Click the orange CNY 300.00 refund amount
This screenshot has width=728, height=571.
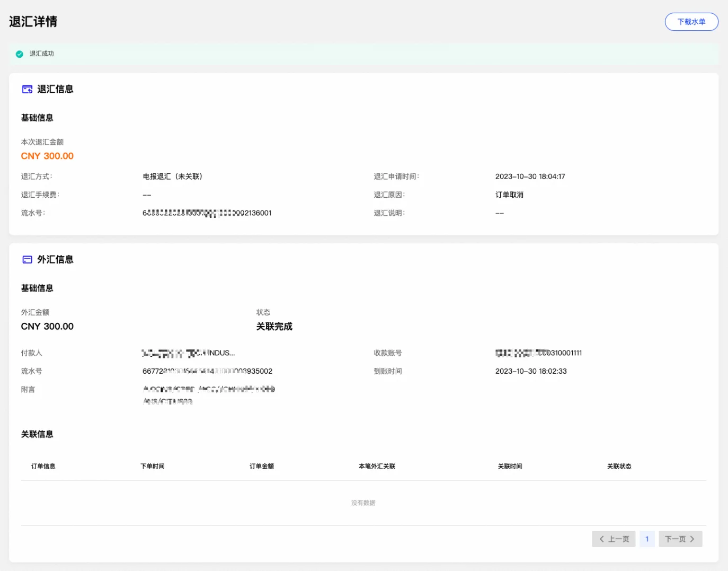tap(47, 156)
